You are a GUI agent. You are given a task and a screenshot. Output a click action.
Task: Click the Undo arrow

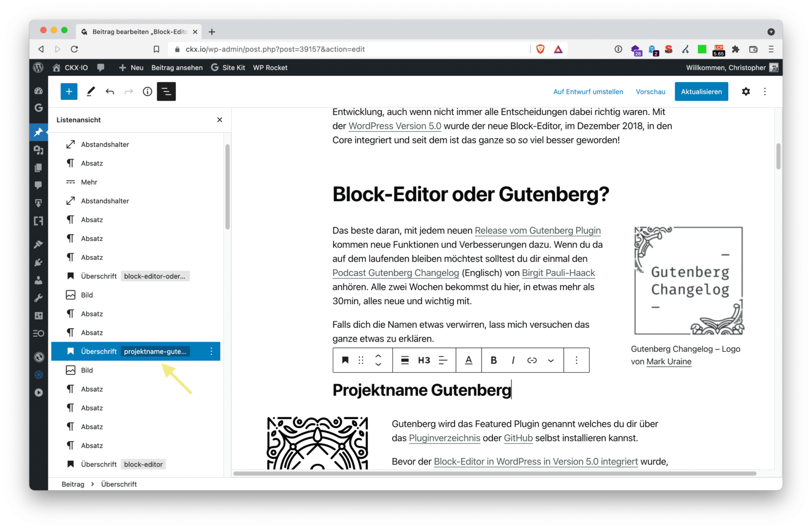coord(110,92)
